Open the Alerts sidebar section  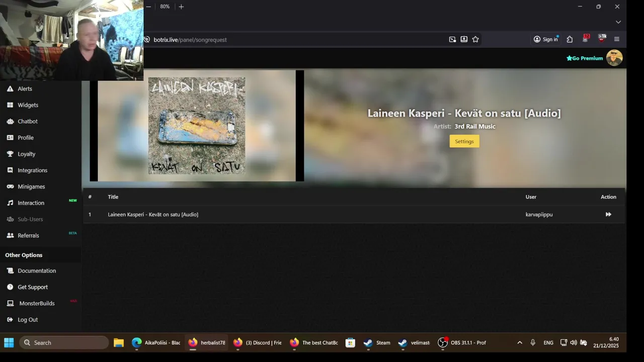[25, 88]
